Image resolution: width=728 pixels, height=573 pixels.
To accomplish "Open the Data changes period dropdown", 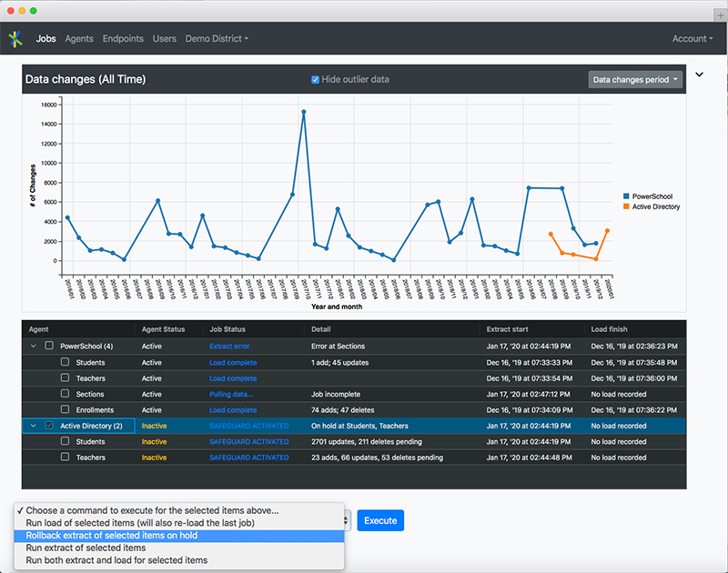I will tap(636, 80).
